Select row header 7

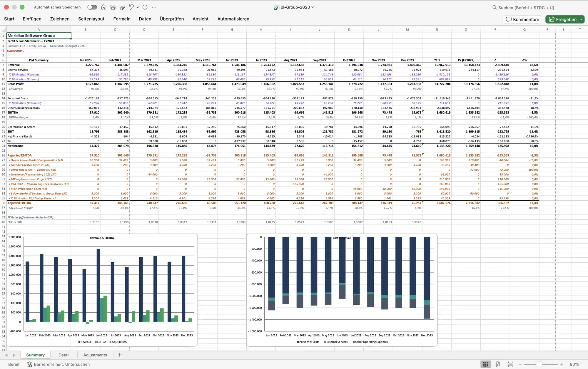click(3, 65)
